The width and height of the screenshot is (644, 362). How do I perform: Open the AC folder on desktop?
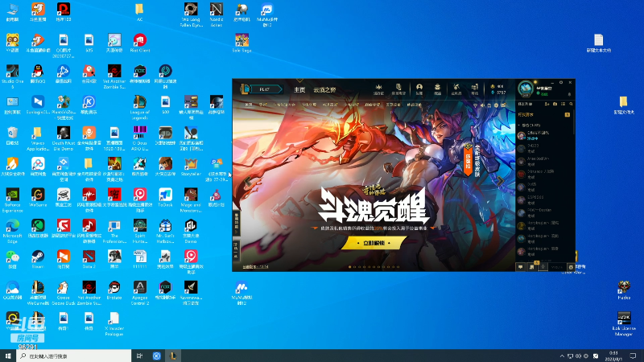[139, 12]
